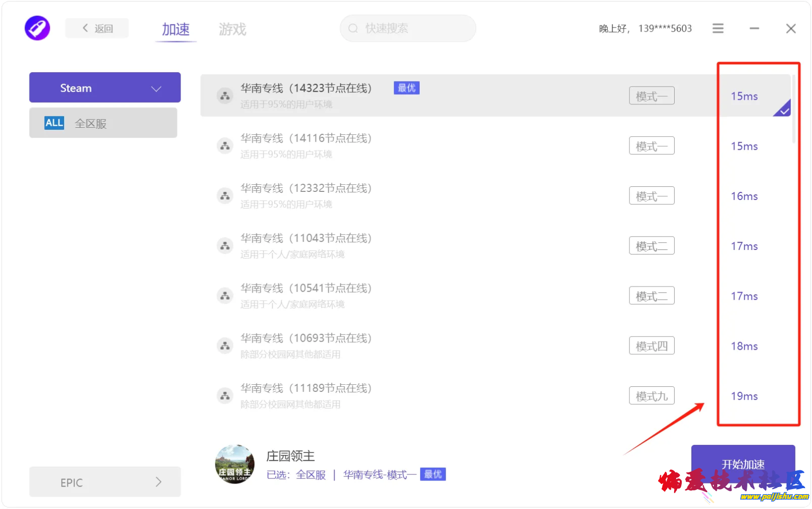The image size is (812, 509).
Task: Switch to the 加速 tab
Action: point(176,30)
